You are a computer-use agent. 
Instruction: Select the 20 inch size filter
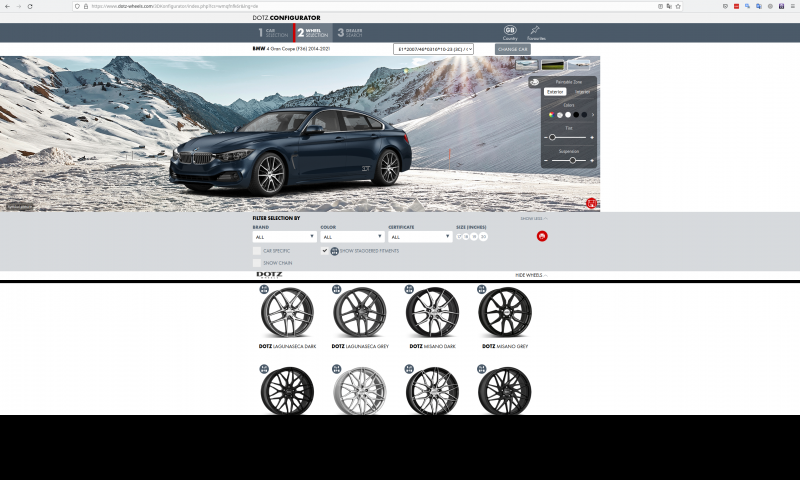483,237
